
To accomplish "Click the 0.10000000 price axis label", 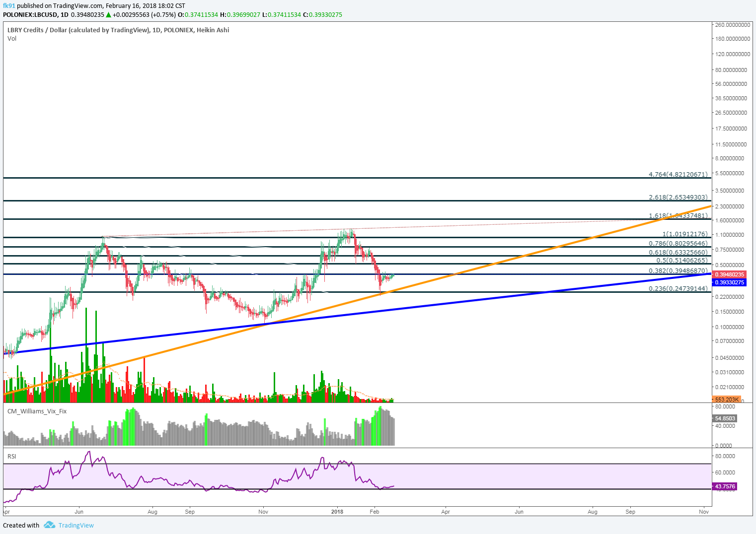I will point(730,327).
